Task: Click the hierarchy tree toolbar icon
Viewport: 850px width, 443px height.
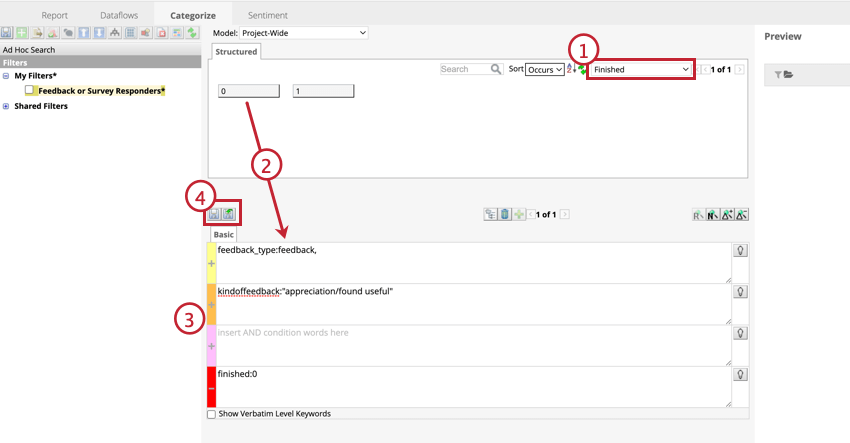Action: [x=115, y=33]
